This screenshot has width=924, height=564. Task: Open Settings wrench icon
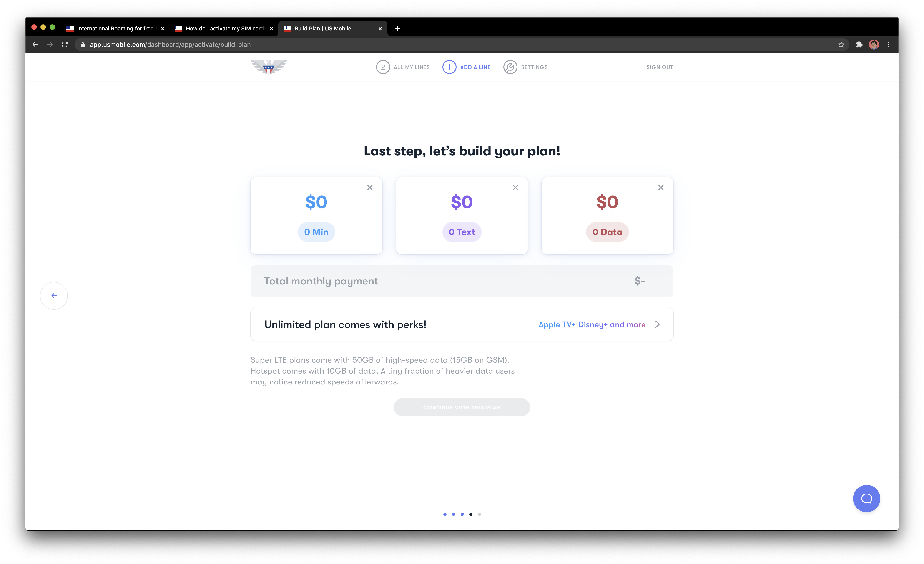click(510, 67)
